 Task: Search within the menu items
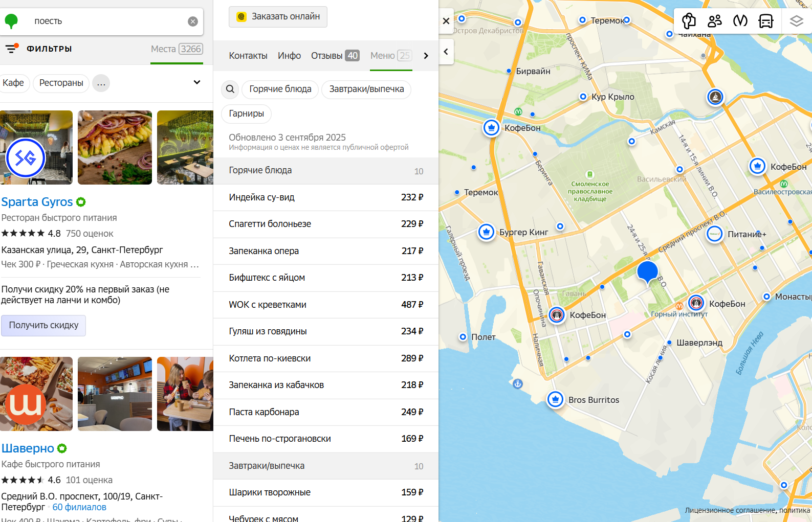(x=230, y=89)
